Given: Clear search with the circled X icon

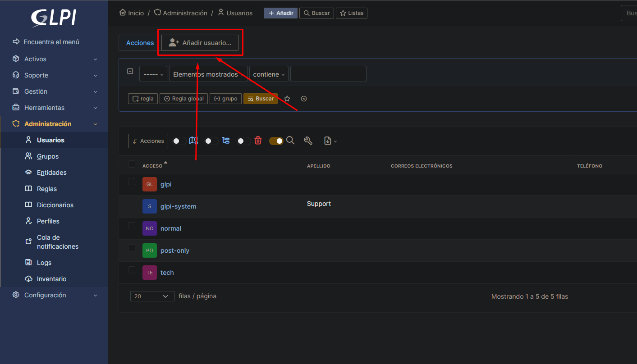Looking at the screenshot, I should click(x=304, y=99).
